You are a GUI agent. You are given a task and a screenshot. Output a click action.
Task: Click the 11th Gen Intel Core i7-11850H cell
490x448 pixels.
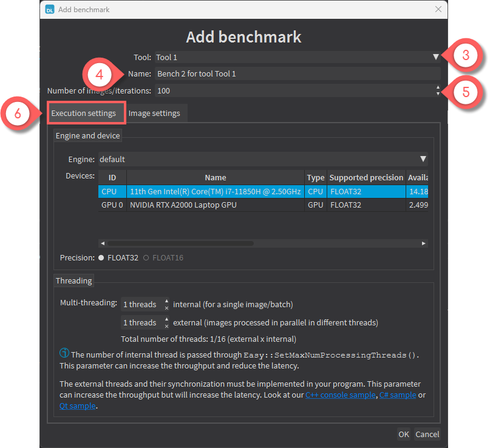216,191
